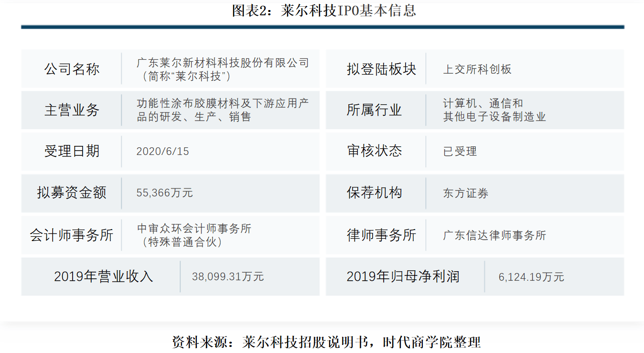
Task: Click the abbreviation text 简称"莱尔科技"
Action: [x=187, y=76]
